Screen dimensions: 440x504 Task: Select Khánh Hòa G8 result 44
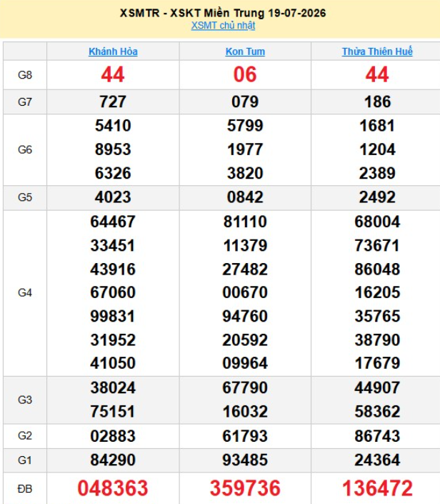(x=113, y=74)
